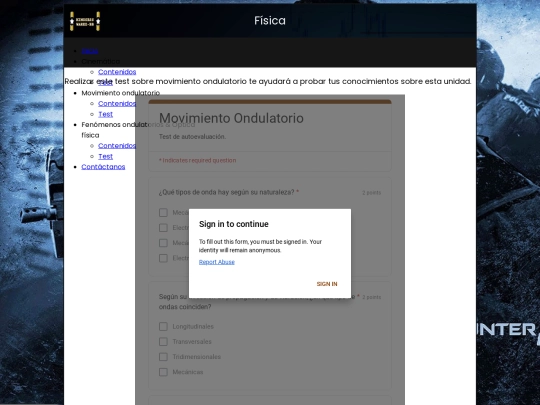Select the Movimiento ondulatorio menu heading
The height and width of the screenshot is (405, 540).
click(x=121, y=93)
